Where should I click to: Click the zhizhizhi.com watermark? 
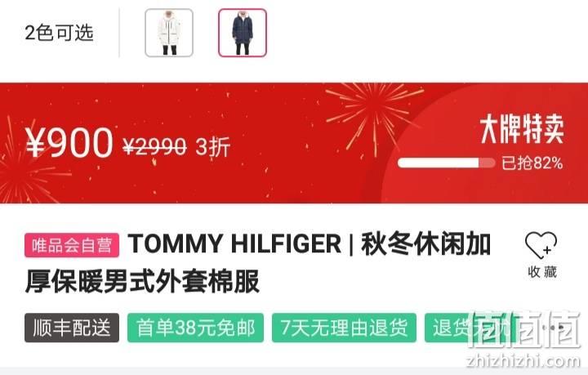coord(523,361)
